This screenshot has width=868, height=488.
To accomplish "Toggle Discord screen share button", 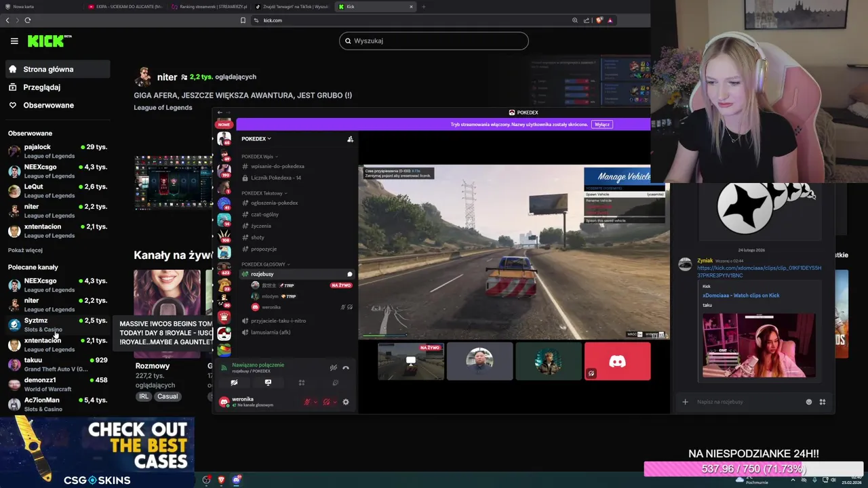I will click(x=268, y=383).
